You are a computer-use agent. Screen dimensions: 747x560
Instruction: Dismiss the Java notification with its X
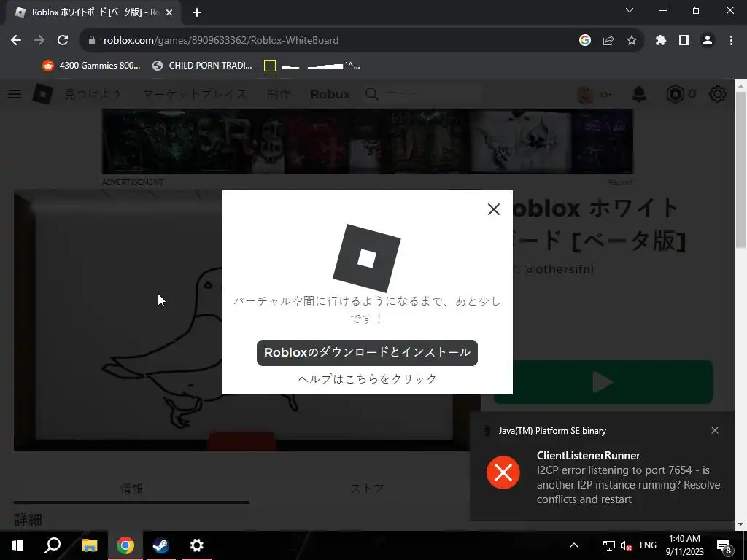tap(715, 430)
